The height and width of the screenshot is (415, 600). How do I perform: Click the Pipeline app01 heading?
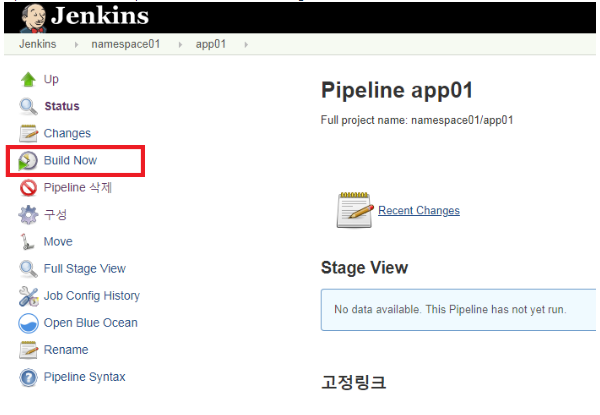397,90
